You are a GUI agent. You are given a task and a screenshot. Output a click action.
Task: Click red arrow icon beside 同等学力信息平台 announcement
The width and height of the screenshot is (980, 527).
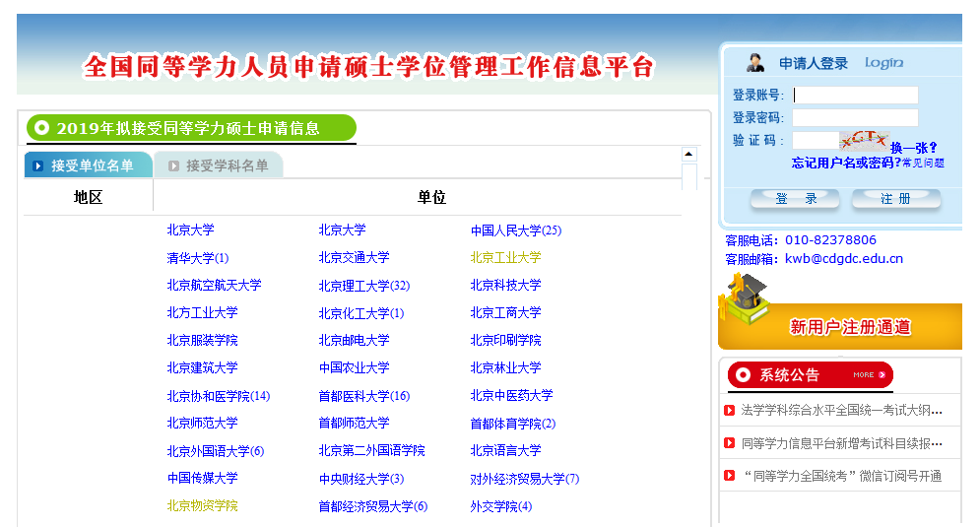click(x=729, y=443)
